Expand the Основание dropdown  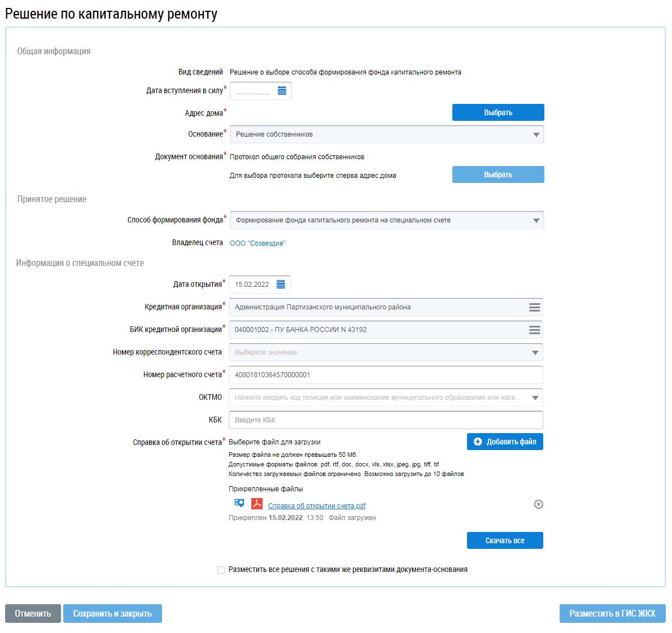(536, 134)
